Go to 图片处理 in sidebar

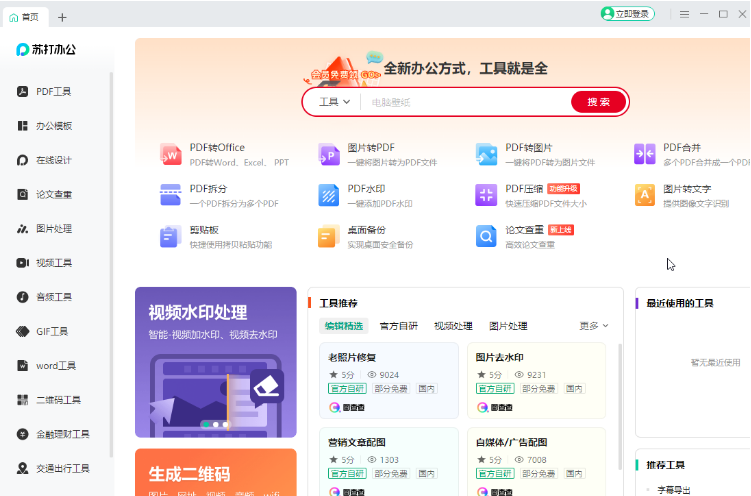point(44,229)
